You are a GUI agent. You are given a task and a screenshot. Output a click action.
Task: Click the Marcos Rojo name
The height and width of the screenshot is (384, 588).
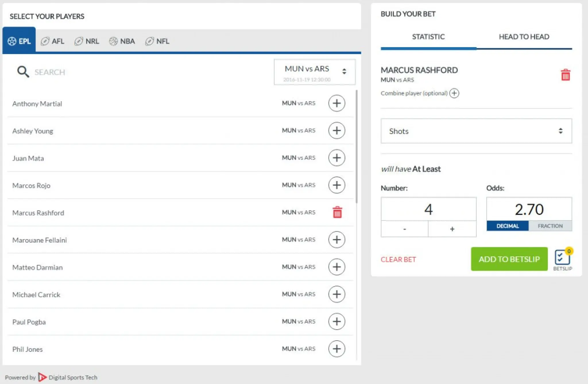point(31,186)
